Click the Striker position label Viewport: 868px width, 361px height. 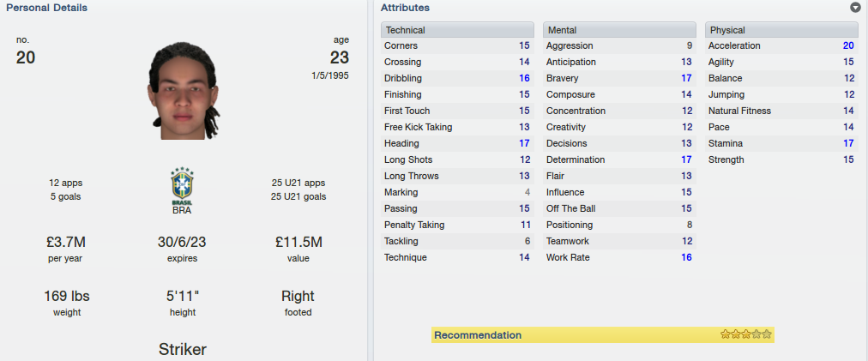click(183, 349)
